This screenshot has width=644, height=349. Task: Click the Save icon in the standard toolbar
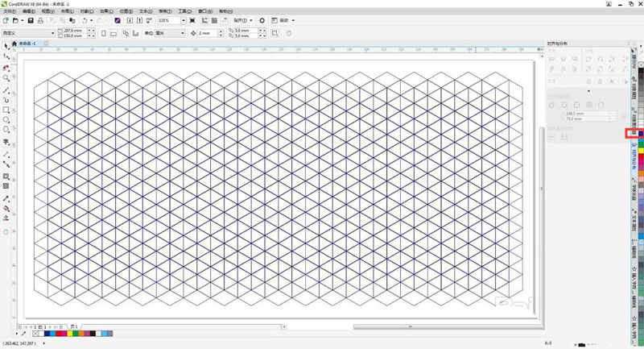(x=31, y=20)
